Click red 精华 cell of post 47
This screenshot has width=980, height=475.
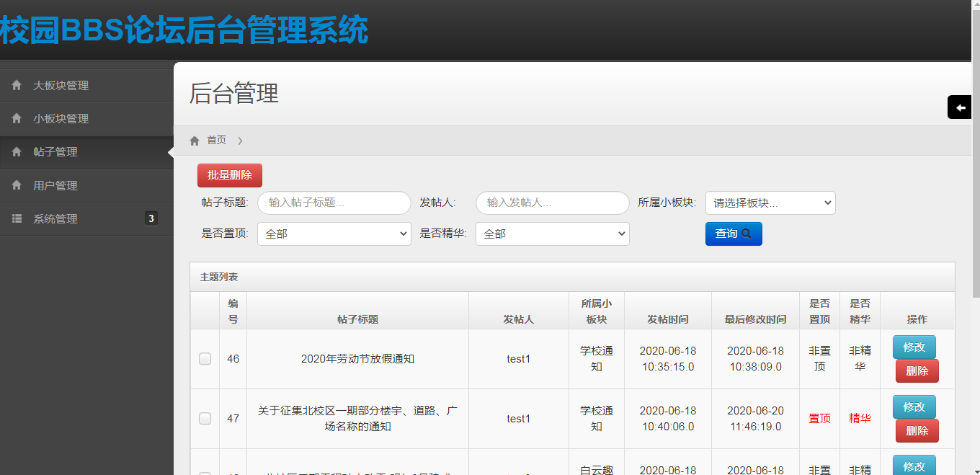[x=860, y=419]
